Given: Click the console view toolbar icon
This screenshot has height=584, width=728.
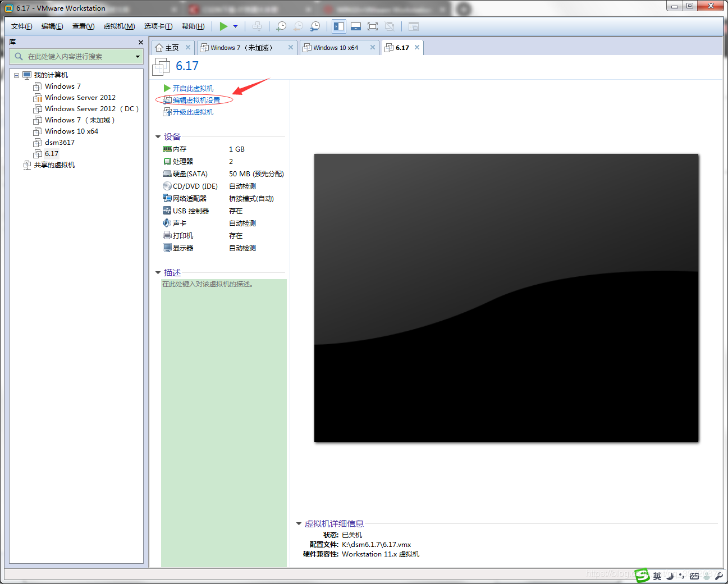Looking at the screenshot, I should tap(414, 26).
